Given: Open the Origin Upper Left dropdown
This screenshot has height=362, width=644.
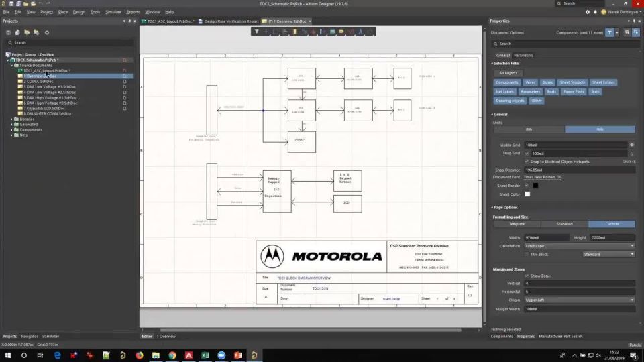Looking at the screenshot, I should (580, 300).
